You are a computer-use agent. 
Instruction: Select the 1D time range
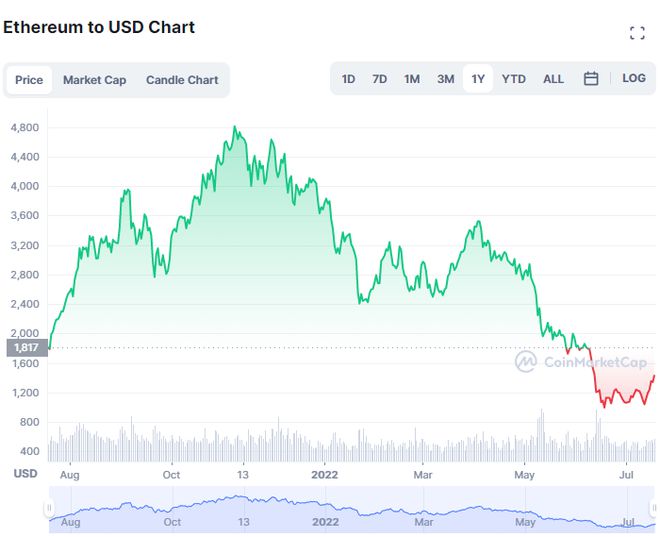tap(348, 79)
